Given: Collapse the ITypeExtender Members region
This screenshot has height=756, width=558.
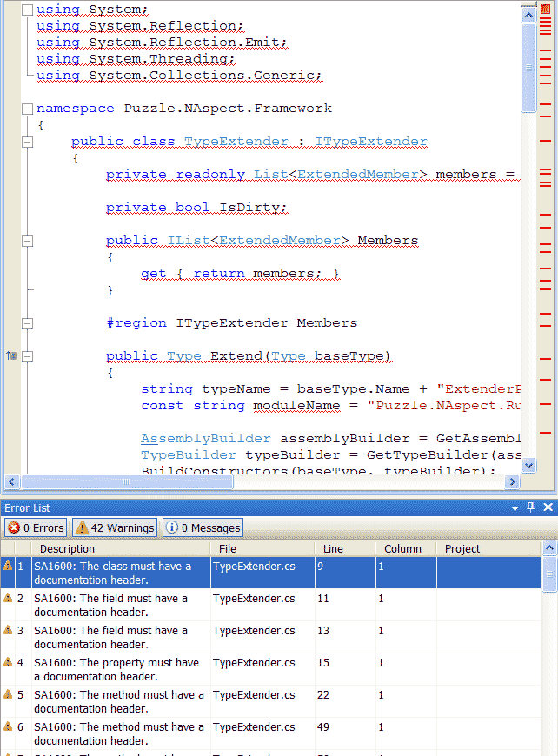Looking at the screenshot, I should 28,323.
